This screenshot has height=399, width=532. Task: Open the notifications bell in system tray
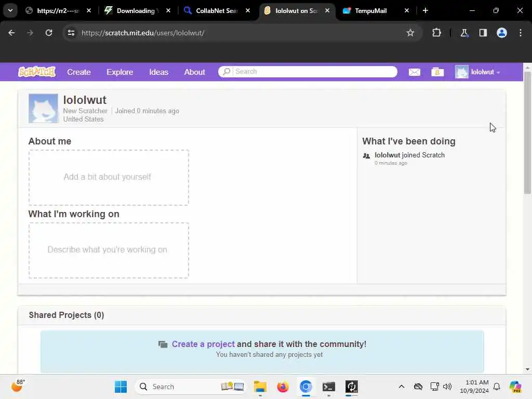(x=496, y=387)
